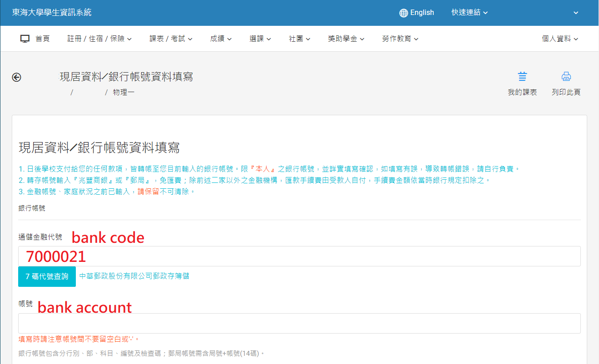Open the 課表 / 考試 menu
Viewport: 599px width, 364px height.
click(x=171, y=39)
